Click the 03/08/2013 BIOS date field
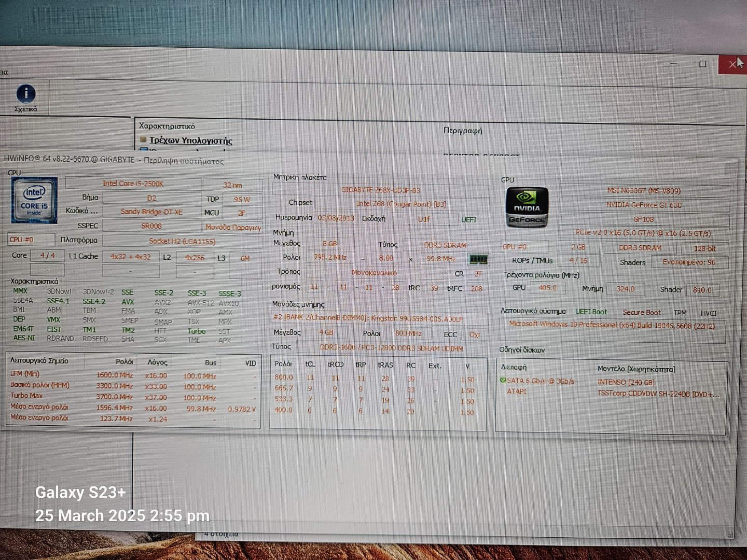This screenshot has height=560, width=747. (336, 218)
